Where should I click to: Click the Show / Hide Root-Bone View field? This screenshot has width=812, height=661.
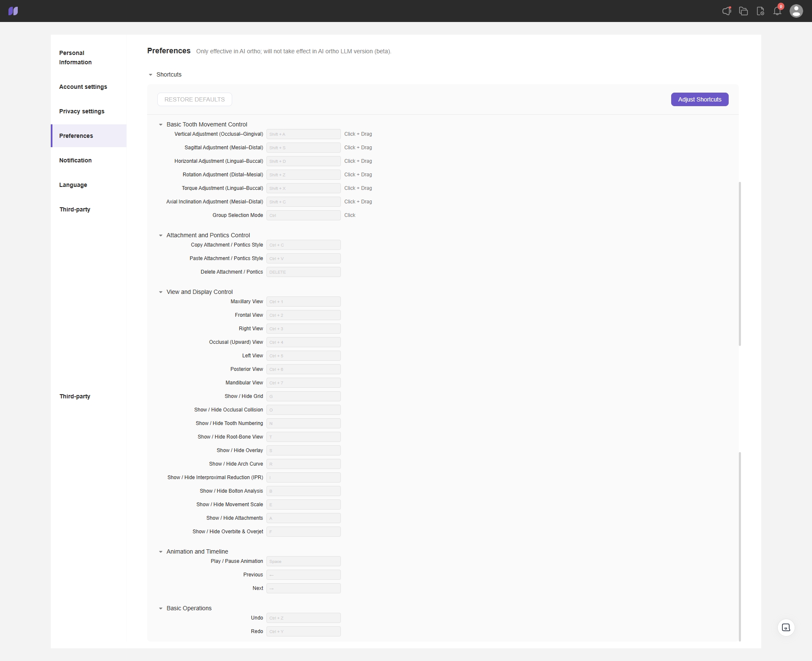coord(304,437)
